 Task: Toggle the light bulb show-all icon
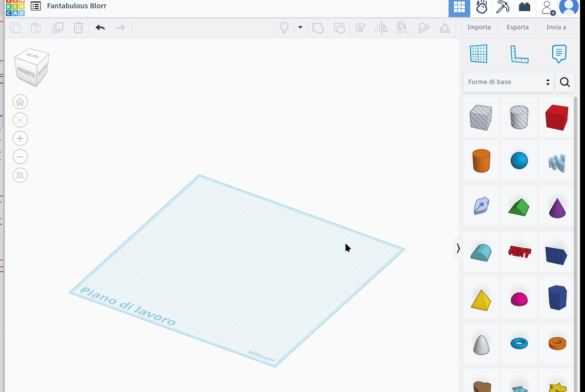coord(284,27)
